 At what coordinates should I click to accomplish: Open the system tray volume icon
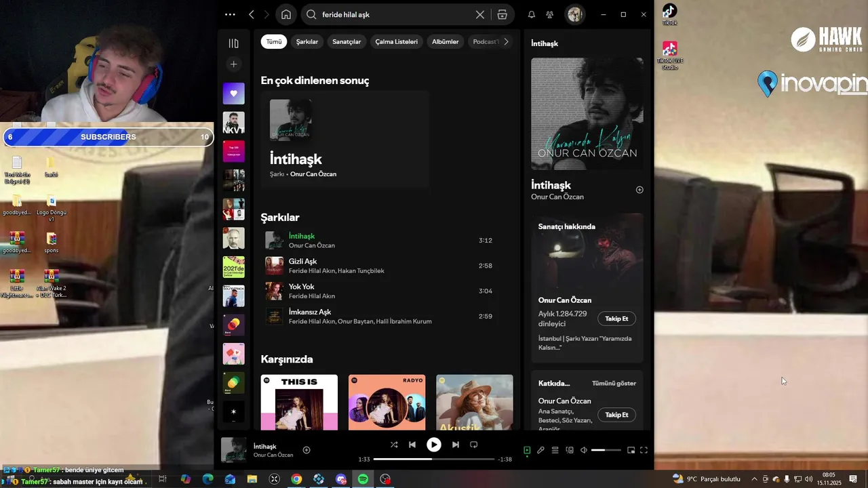click(x=809, y=479)
